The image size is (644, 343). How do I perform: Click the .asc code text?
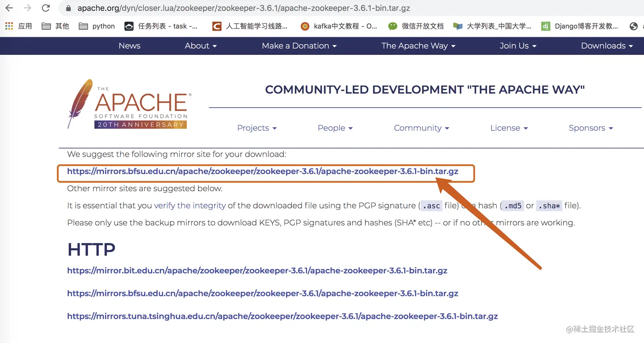tap(431, 206)
